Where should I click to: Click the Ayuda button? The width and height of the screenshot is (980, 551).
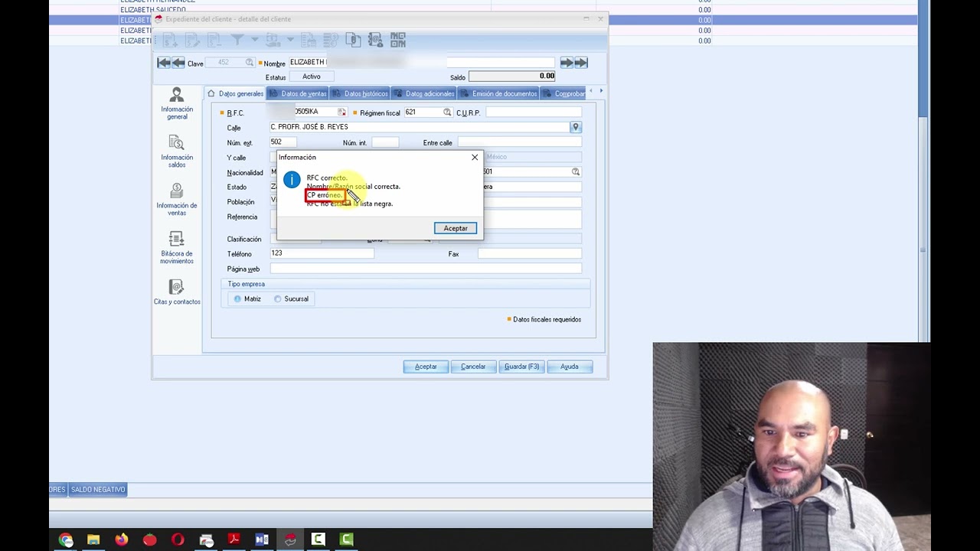pyautogui.click(x=570, y=367)
